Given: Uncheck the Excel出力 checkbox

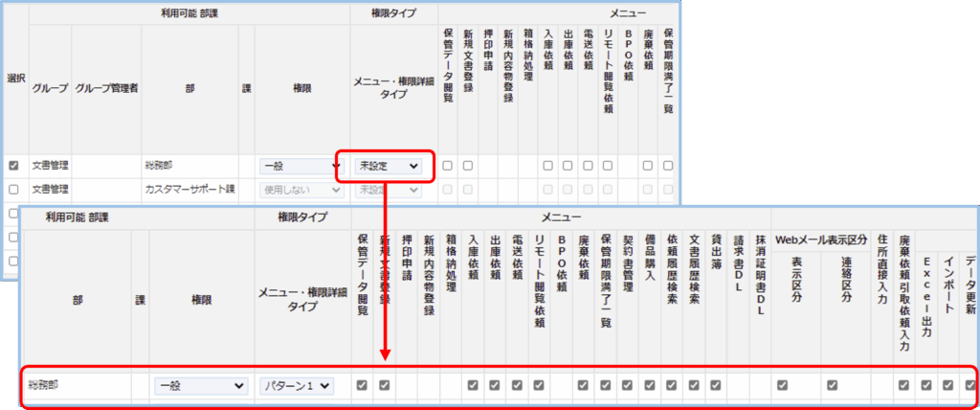Looking at the screenshot, I should (x=925, y=385).
